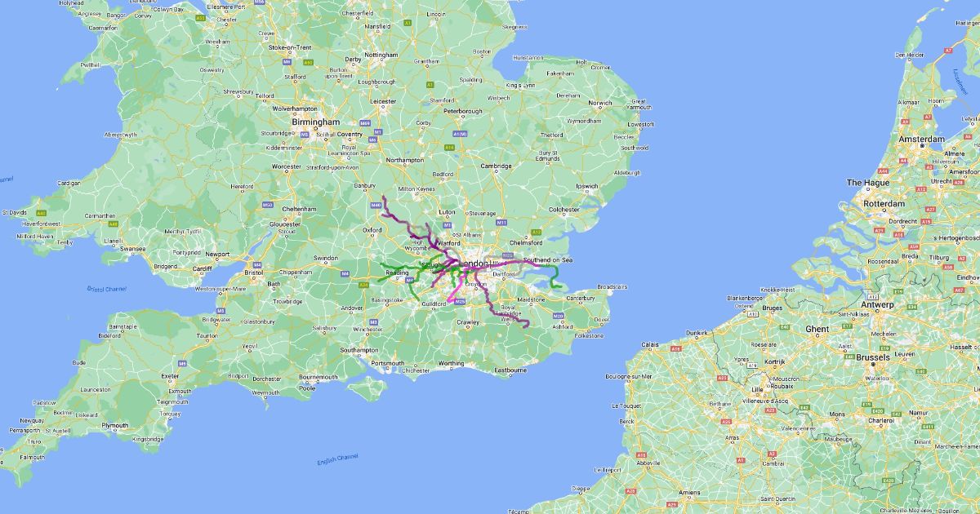
Task: Select the M20 motorway shield near Ashford
Action: [x=559, y=315]
